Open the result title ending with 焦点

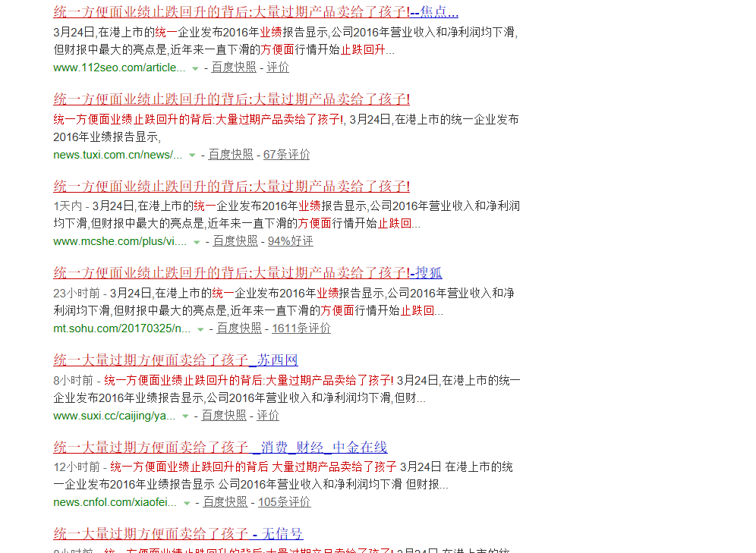coord(256,11)
